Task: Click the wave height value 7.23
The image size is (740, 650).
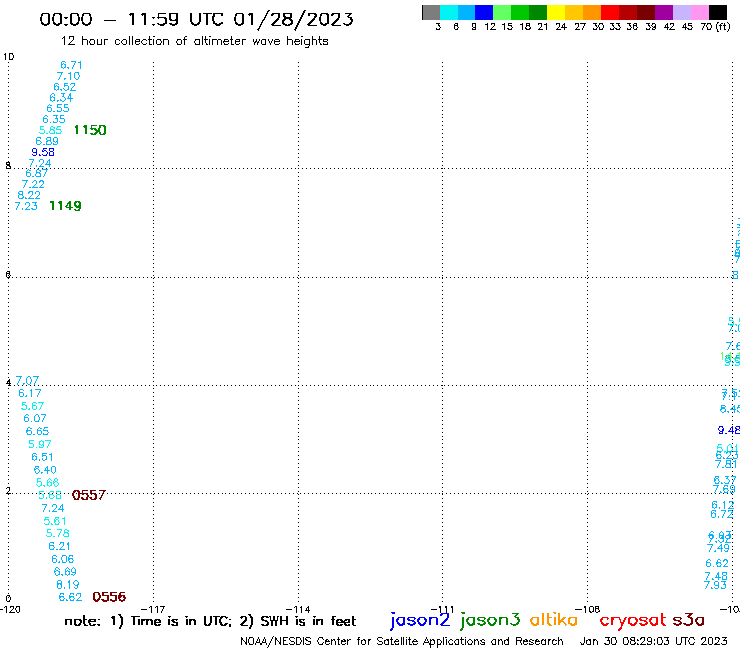Action: point(26,206)
